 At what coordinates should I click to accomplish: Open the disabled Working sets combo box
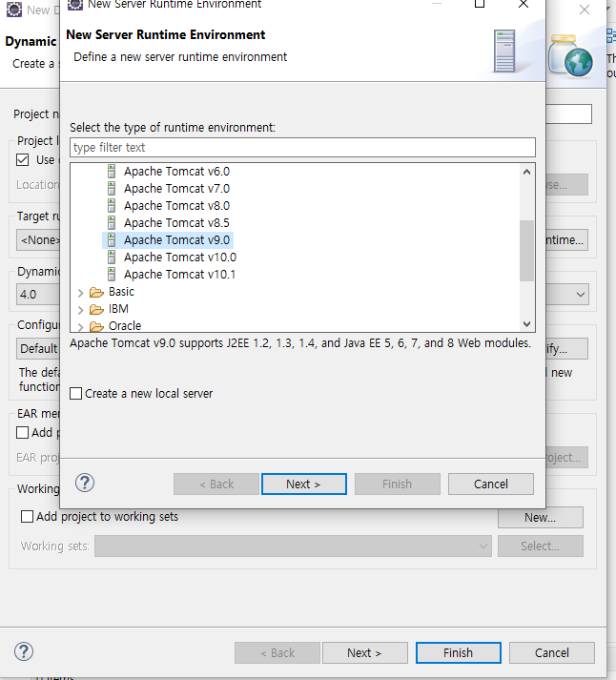coord(293,546)
